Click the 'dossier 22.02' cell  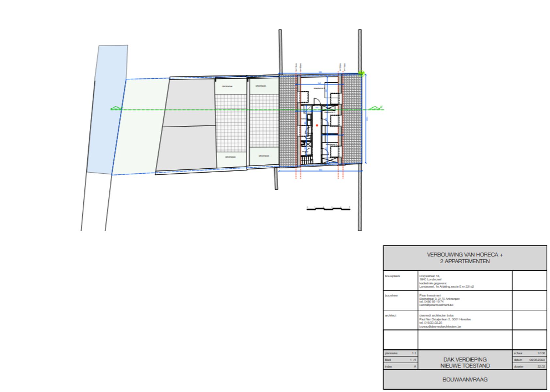[529, 367]
